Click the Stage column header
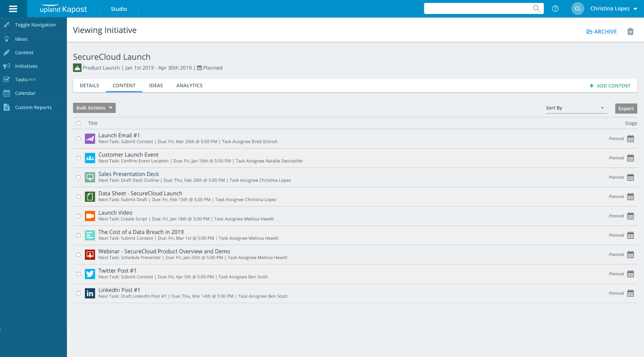 (x=631, y=123)
